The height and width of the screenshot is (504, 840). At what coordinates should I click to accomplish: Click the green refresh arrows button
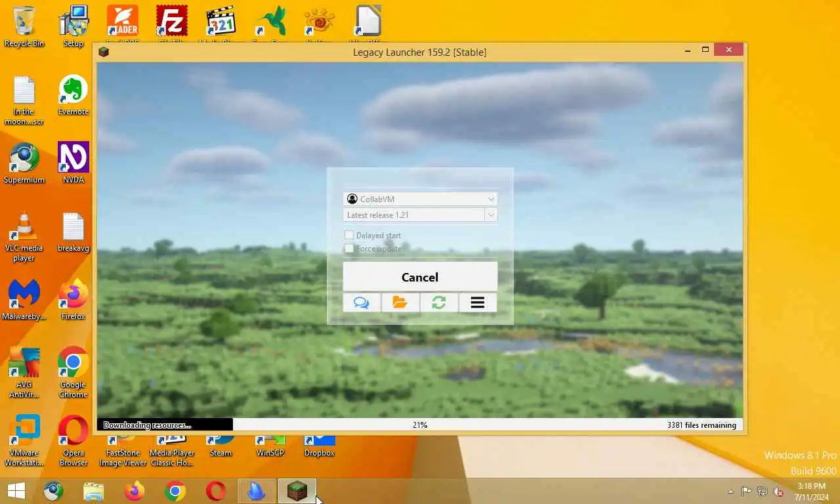439,303
